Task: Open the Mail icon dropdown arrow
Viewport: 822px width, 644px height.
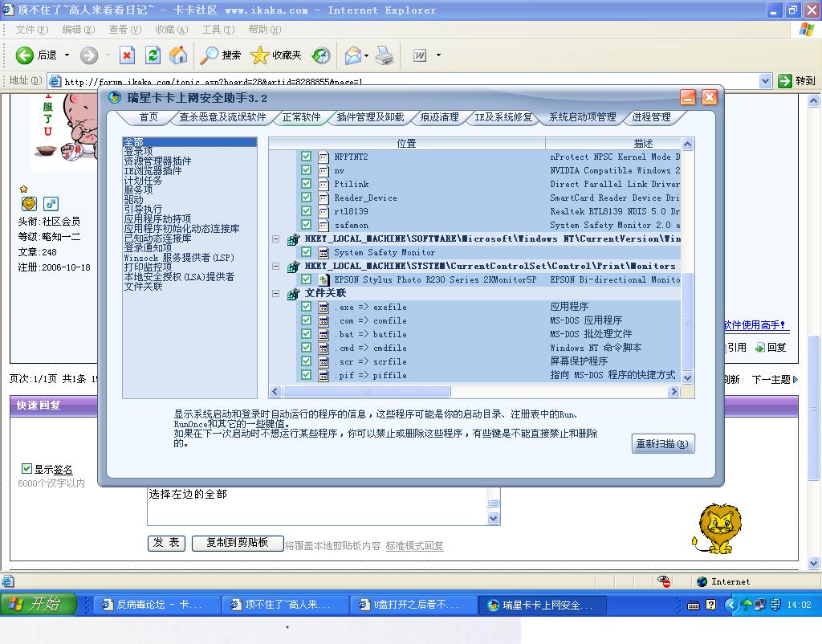Action: [x=366, y=55]
